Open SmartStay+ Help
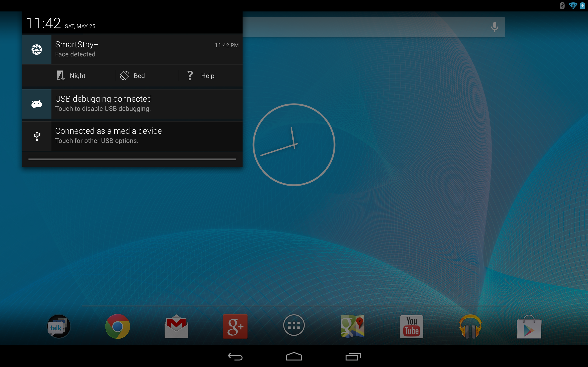 coord(201,76)
